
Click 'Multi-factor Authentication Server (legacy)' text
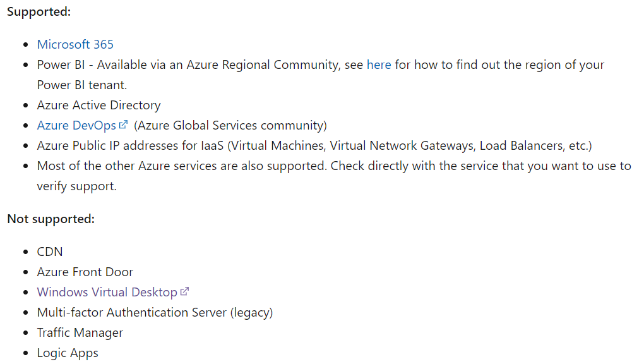(155, 313)
